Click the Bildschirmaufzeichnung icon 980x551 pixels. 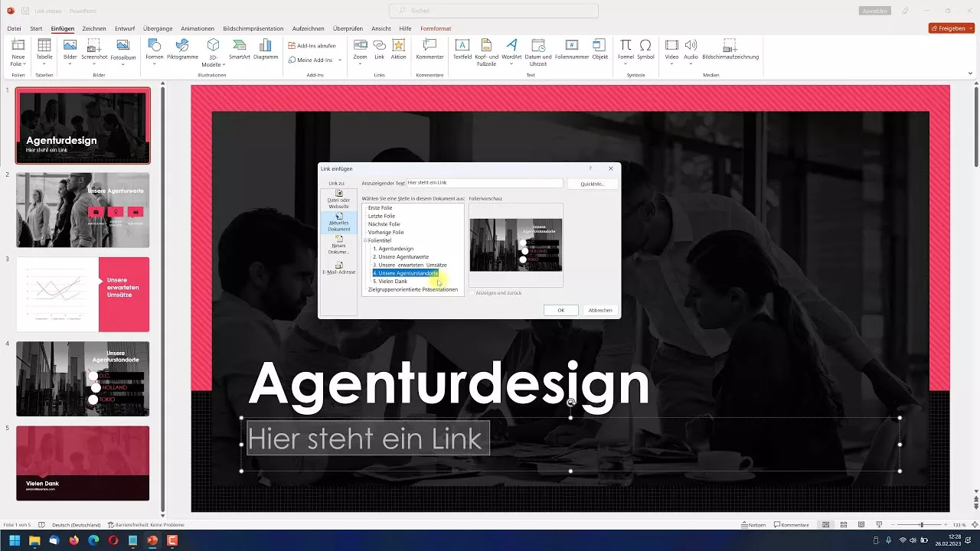coord(730,45)
